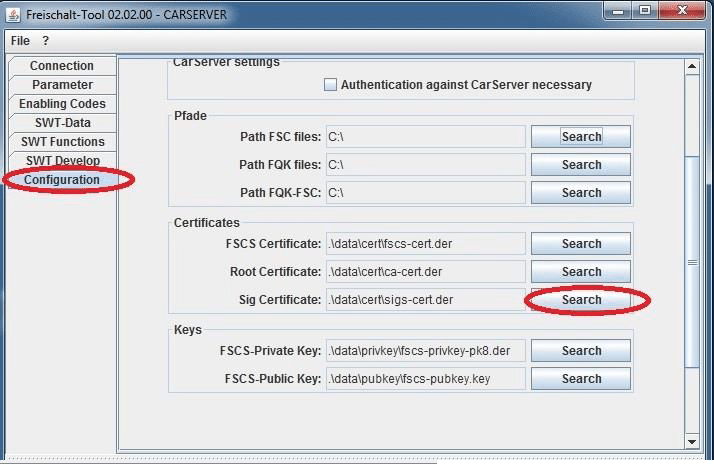
Task: Open the Enabling Codes tab
Action: click(x=62, y=104)
